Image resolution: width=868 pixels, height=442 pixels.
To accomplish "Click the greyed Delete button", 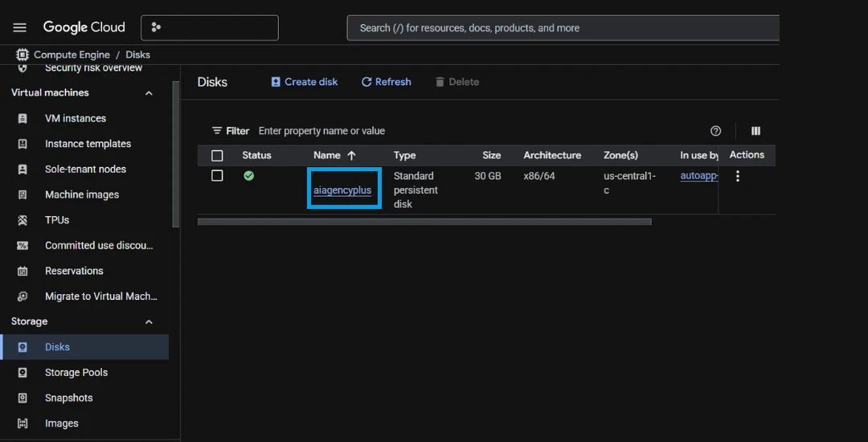I will pos(457,82).
